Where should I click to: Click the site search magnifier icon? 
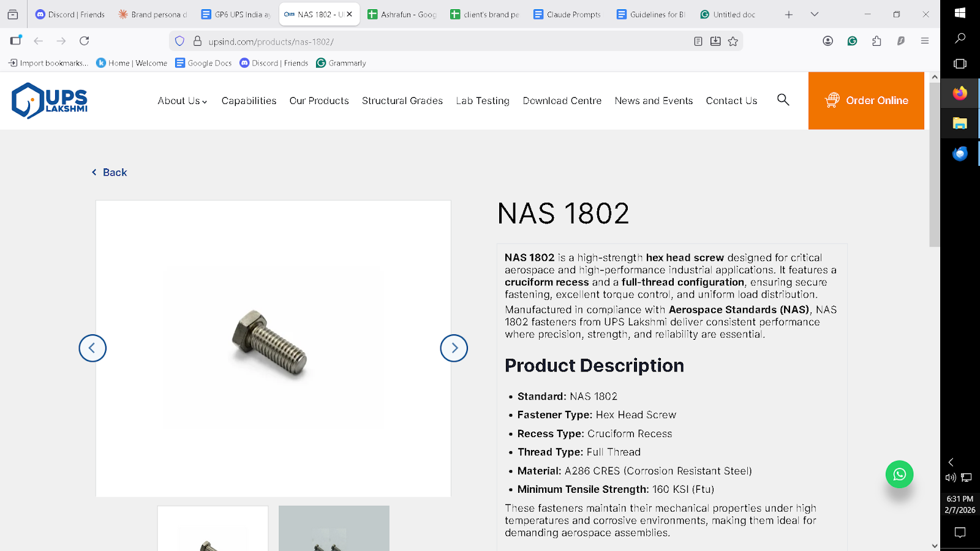click(783, 100)
